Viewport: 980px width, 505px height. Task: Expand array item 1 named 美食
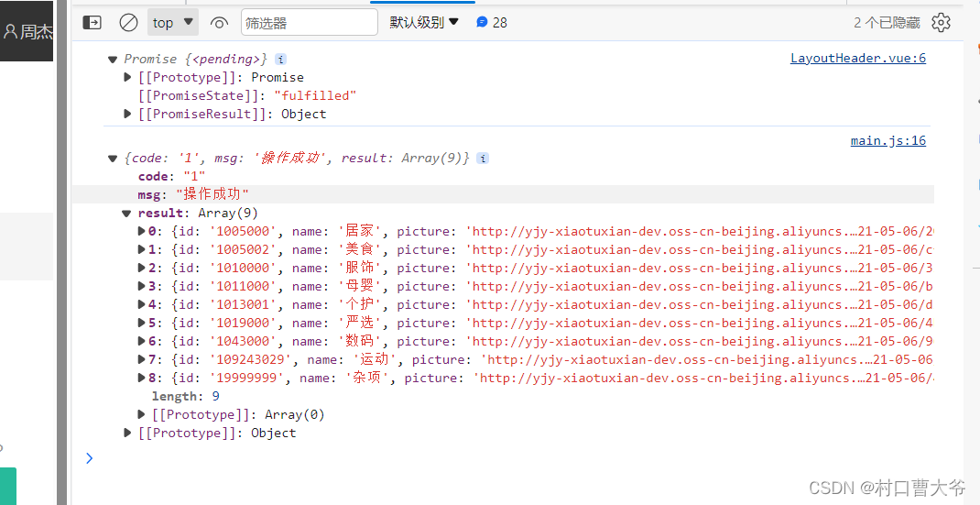pos(143,249)
